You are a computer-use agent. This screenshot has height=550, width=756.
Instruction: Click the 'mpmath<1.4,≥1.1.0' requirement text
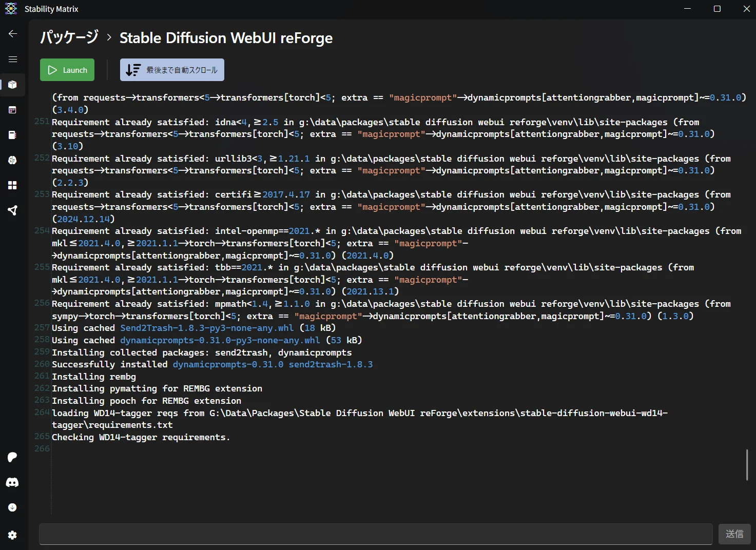262,304
